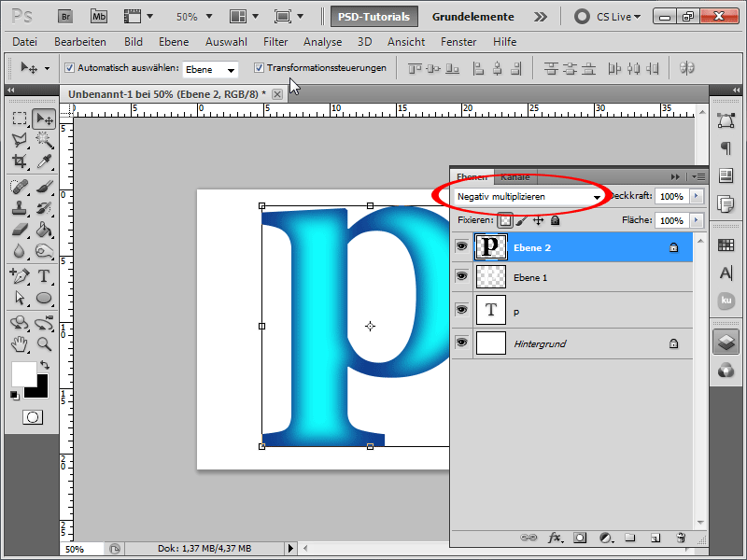This screenshot has height=560, width=747.
Task: Toggle lock transparent pixels
Action: click(505, 220)
